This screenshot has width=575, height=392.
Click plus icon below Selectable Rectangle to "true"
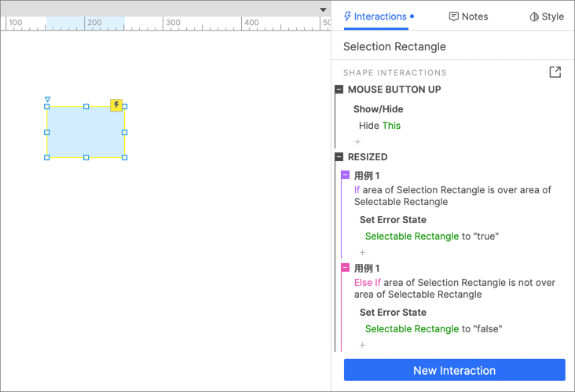point(362,253)
